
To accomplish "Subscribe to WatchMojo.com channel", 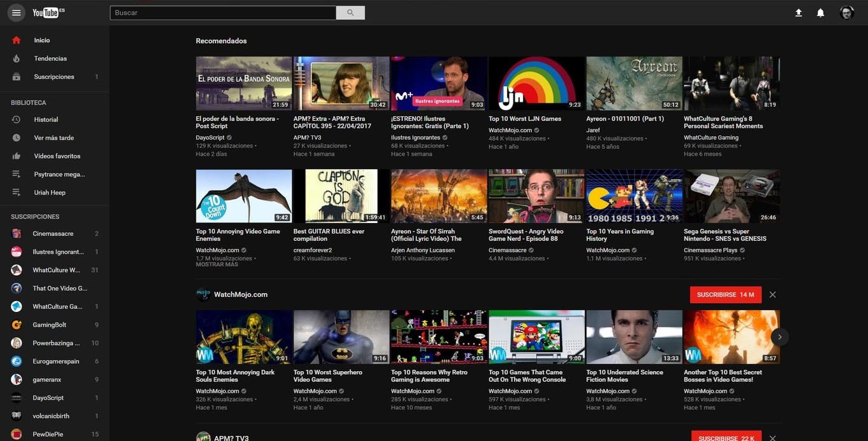I will coord(726,294).
